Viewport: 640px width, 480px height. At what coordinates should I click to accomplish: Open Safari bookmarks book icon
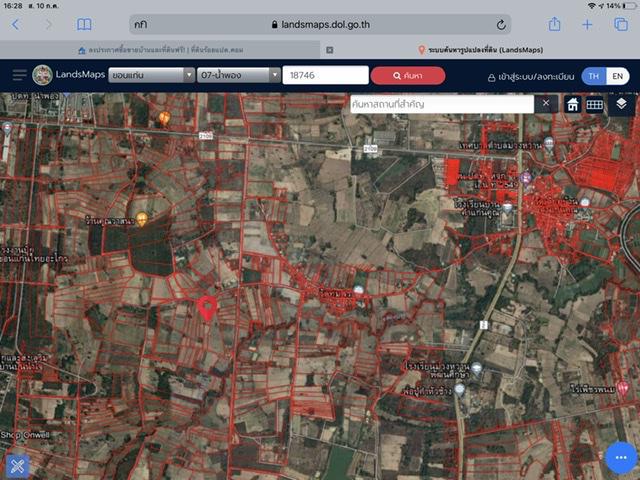point(84,24)
